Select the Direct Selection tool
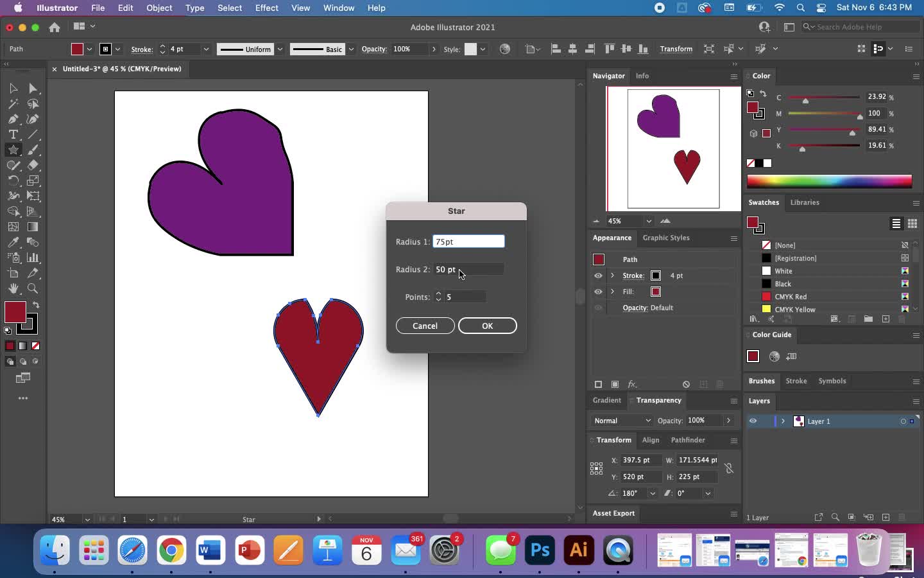Screen dimensions: 924x578 click(33, 88)
